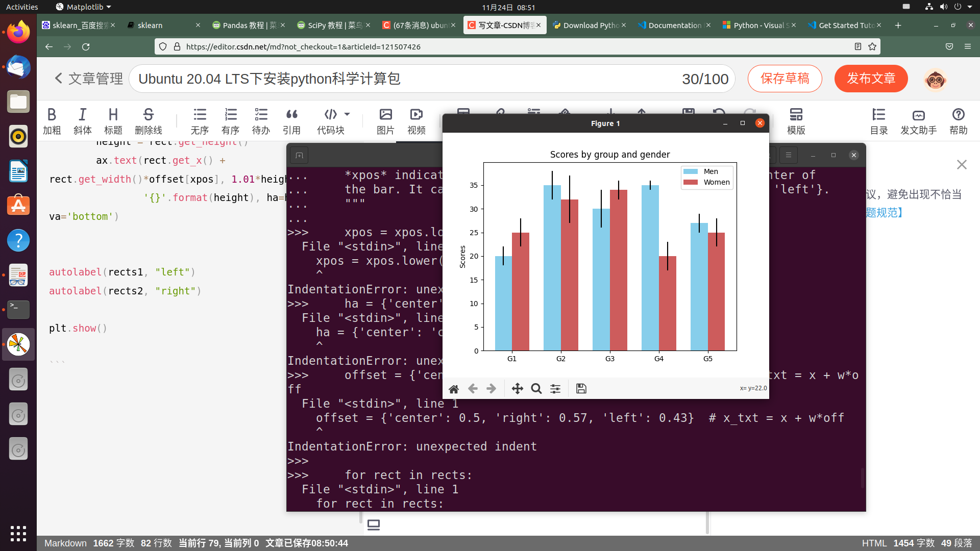Insert an unordered list (无序)
980x551 pixels.
coord(200,121)
